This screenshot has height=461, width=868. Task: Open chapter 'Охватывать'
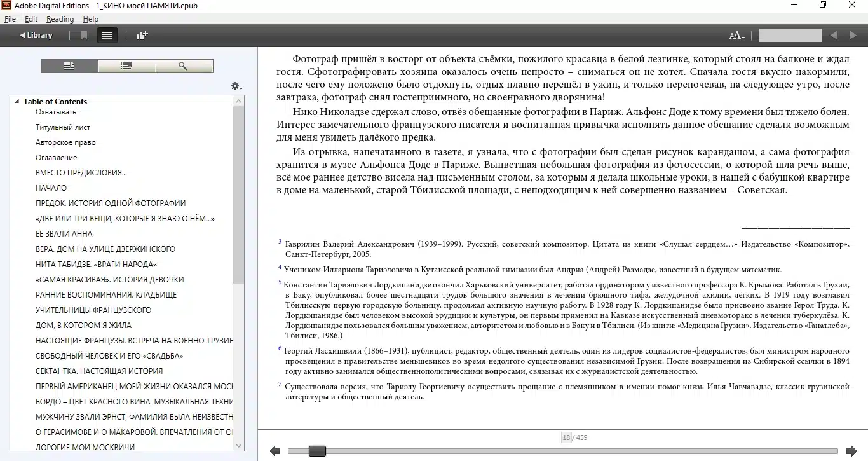point(56,112)
